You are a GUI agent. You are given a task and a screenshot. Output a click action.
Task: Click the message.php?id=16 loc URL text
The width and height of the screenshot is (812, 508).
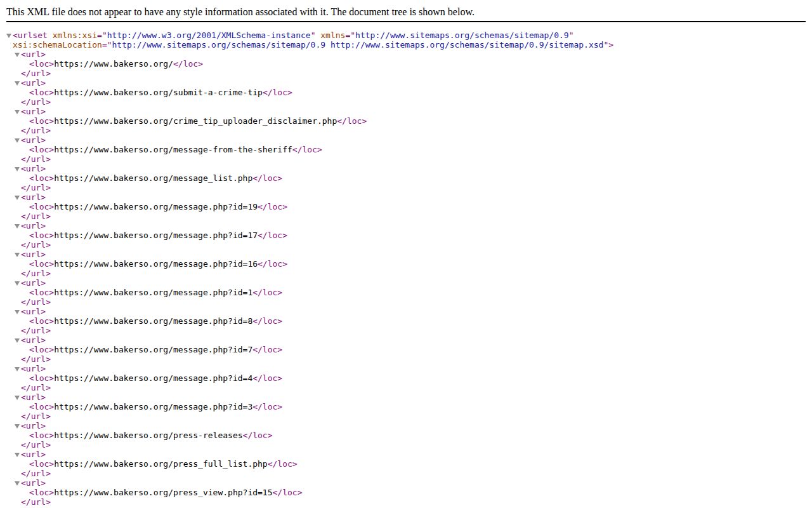(x=156, y=264)
